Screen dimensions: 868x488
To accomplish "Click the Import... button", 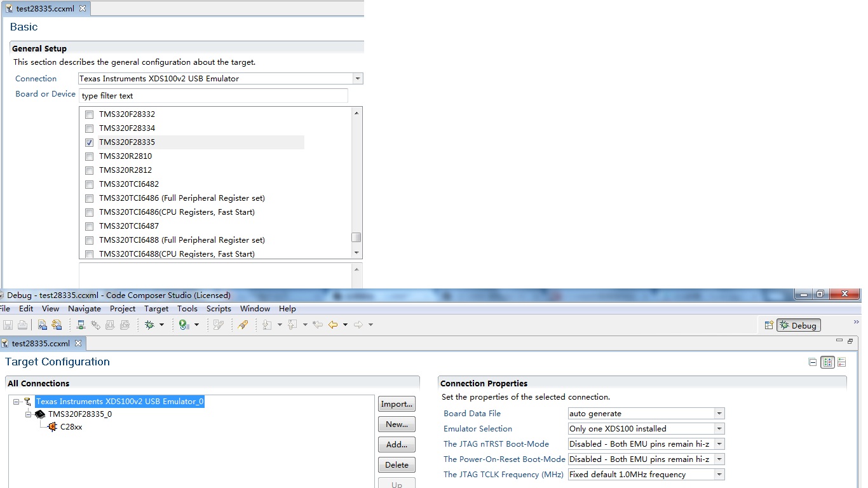I will [x=397, y=404].
